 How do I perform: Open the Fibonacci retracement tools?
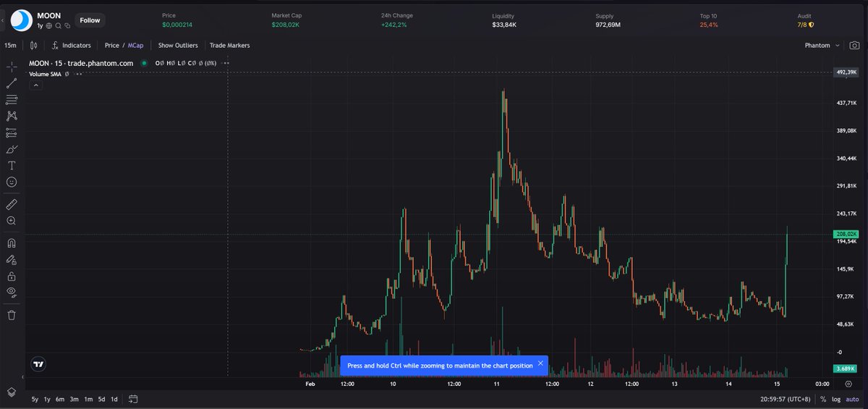point(12,99)
